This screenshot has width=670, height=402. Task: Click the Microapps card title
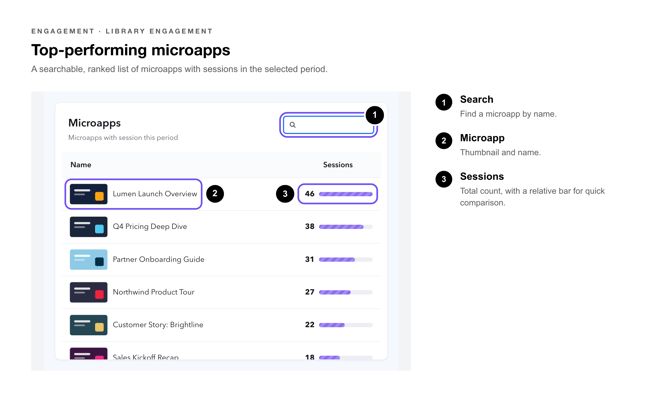pyautogui.click(x=94, y=123)
